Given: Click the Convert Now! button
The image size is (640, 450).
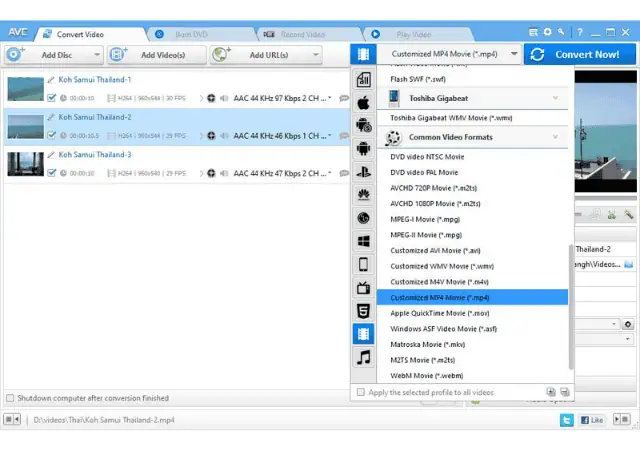Looking at the screenshot, I should click(580, 54).
